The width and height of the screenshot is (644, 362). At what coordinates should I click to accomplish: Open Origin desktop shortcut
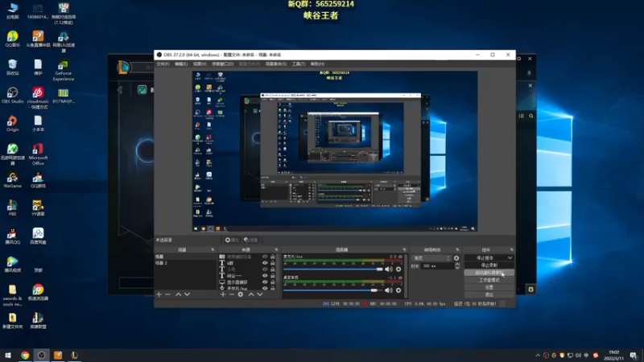[12, 124]
